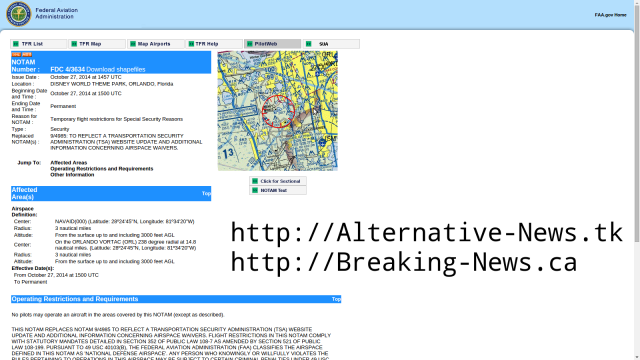Viewport: 640px width, 360px height.
Task: Click 'Airspace Definition:' heading
Action: click(x=24, y=211)
